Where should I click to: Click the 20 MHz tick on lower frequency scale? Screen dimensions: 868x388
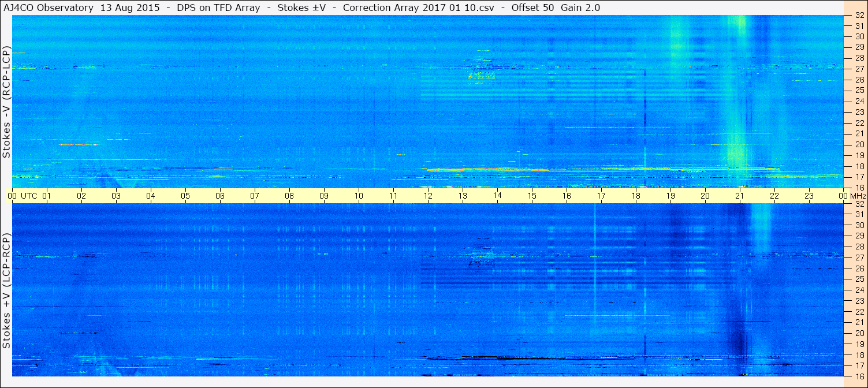click(859, 334)
